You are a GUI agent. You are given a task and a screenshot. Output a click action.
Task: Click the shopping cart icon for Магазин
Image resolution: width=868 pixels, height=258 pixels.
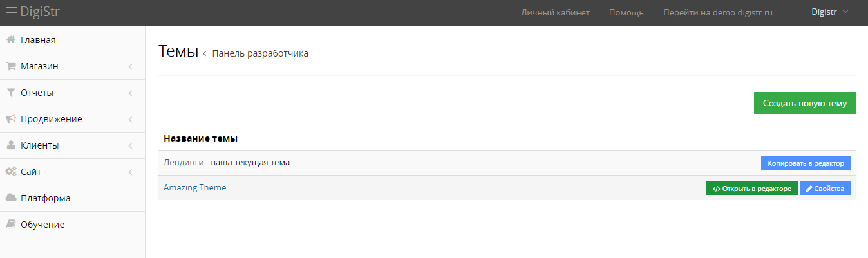(10, 66)
